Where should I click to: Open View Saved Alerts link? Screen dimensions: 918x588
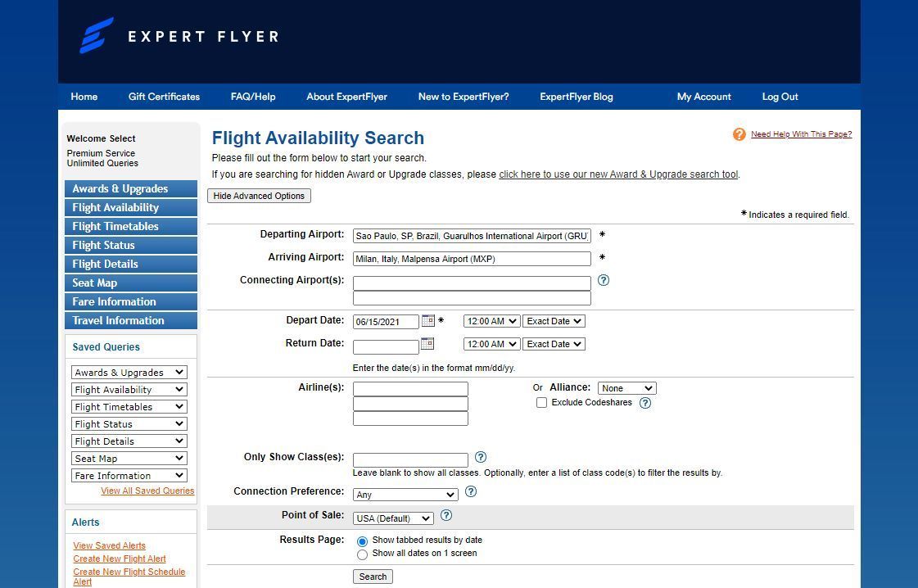110,545
